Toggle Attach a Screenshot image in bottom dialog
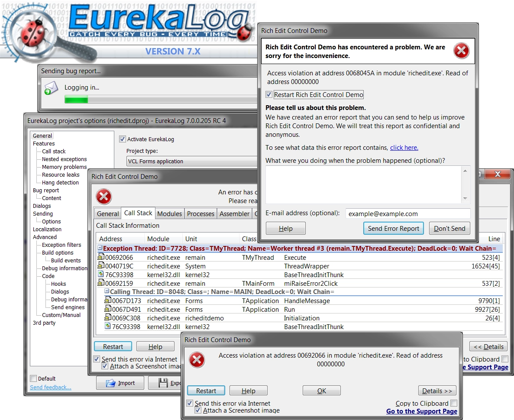The image size is (514, 420). click(197, 410)
